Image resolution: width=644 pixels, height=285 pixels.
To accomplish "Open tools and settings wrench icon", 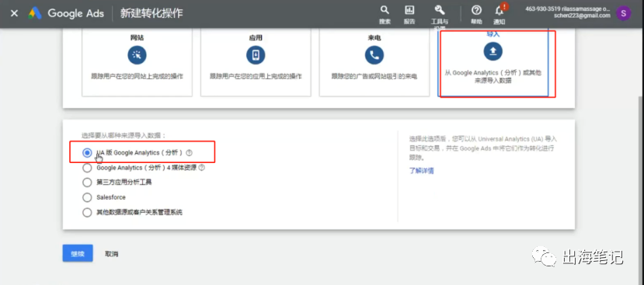I will point(439,10).
